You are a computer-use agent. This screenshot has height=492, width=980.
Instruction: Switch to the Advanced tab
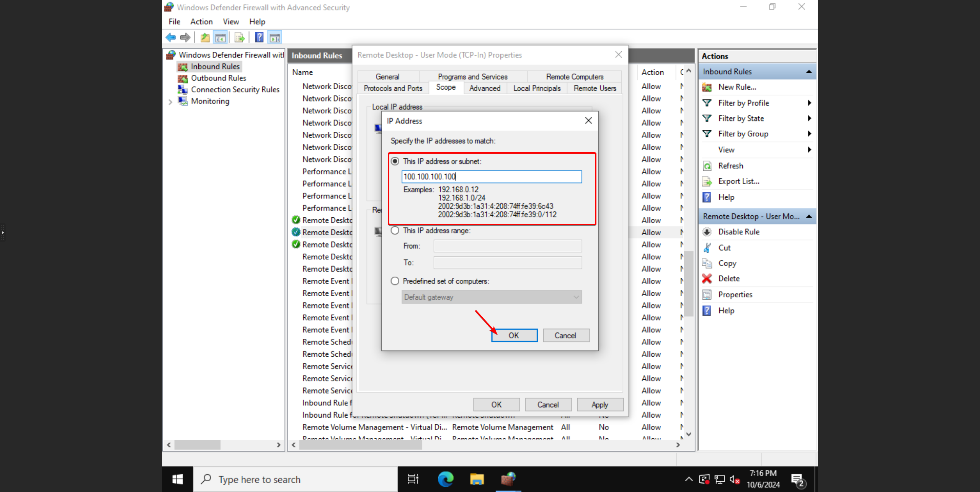click(x=485, y=88)
